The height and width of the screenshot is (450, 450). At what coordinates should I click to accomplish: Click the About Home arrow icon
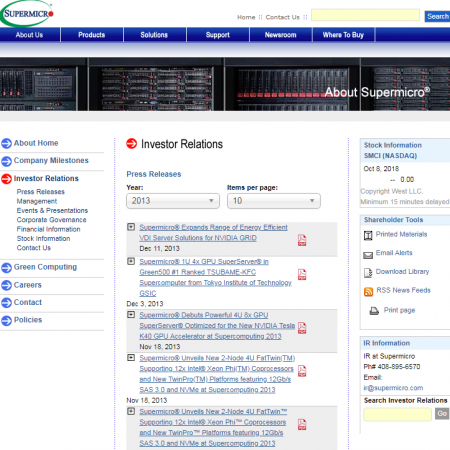pyautogui.click(x=6, y=143)
